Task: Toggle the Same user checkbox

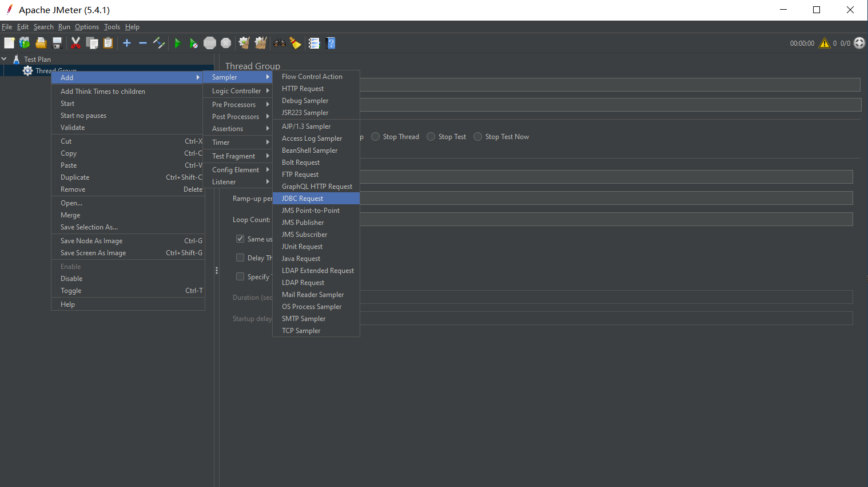Action: pos(240,239)
